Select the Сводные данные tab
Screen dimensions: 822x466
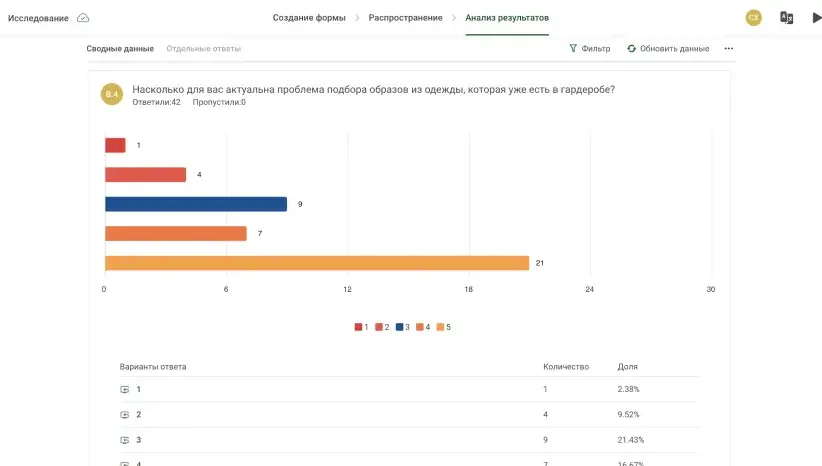coord(120,49)
